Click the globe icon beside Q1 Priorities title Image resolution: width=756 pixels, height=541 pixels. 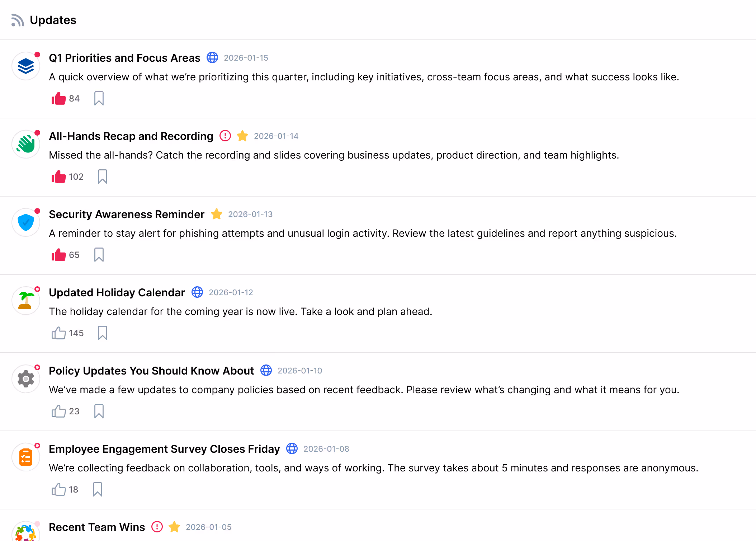pos(212,58)
